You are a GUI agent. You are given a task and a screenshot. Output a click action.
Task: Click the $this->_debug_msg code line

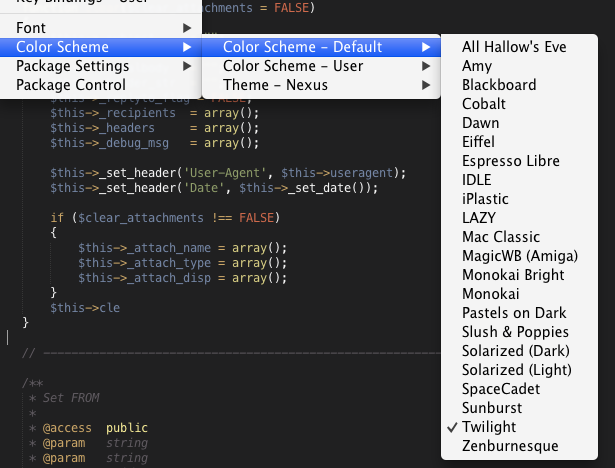(x=155, y=143)
